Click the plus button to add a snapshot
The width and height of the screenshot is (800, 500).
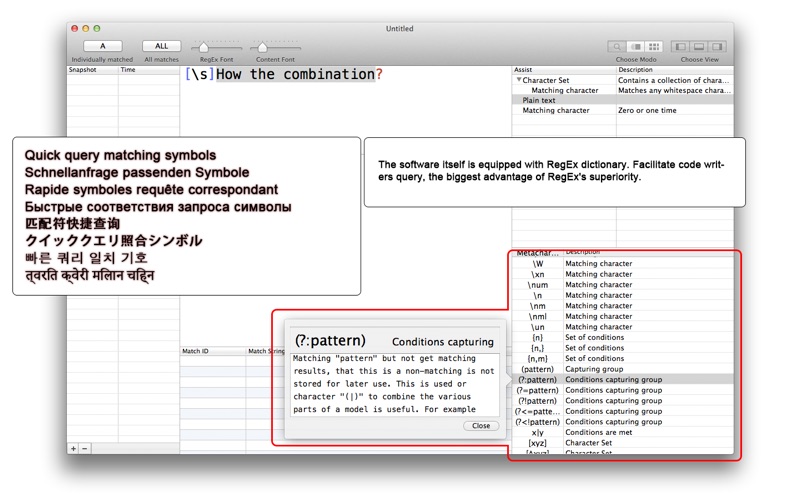tap(73, 448)
